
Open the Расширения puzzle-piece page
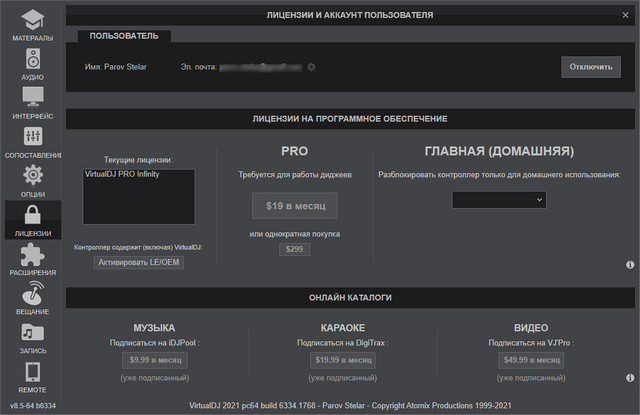pyautogui.click(x=32, y=258)
